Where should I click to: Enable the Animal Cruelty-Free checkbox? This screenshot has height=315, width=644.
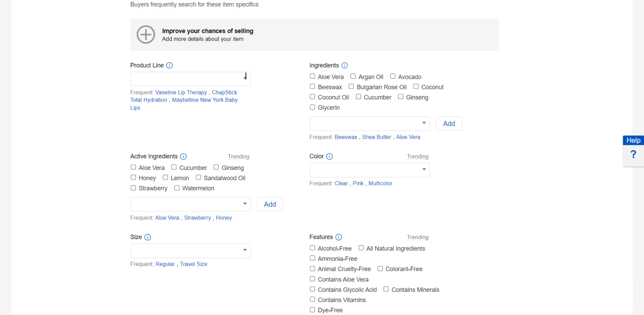coord(312,268)
